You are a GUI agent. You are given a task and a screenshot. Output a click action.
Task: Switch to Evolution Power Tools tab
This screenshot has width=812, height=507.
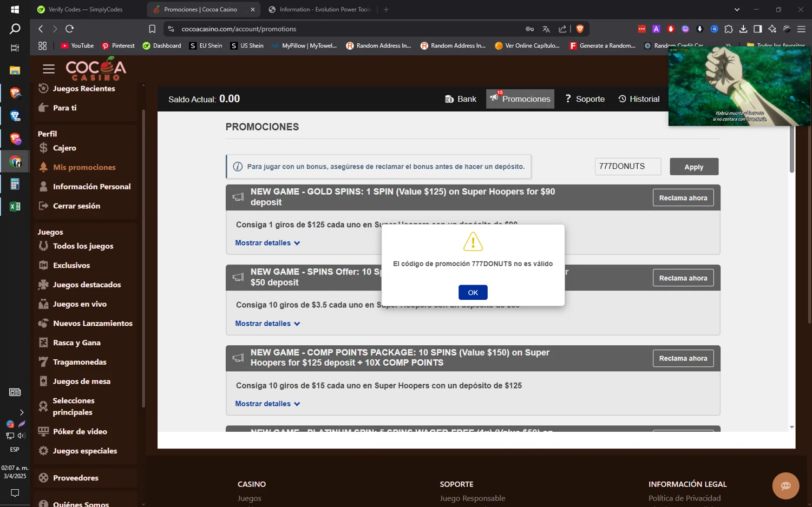click(319, 10)
